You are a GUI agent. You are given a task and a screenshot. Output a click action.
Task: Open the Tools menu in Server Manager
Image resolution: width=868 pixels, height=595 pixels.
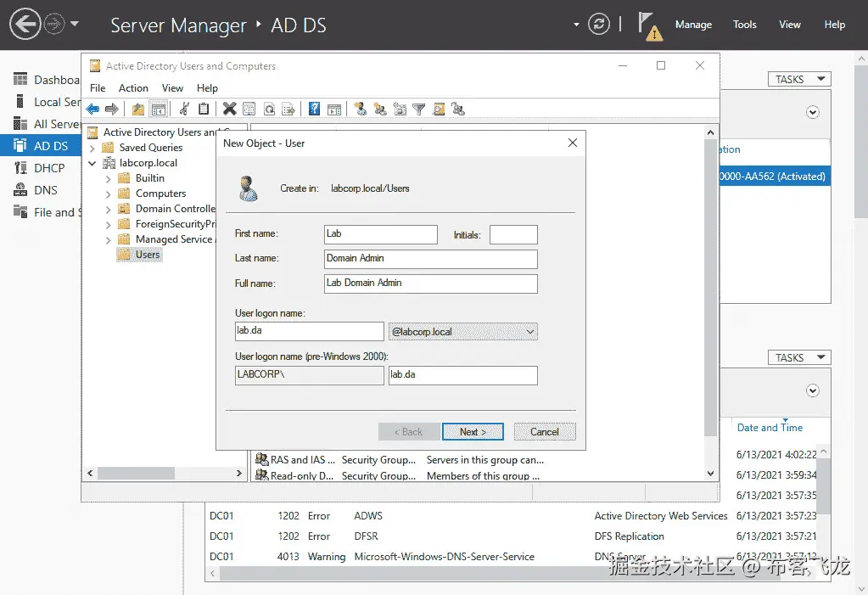coord(745,25)
